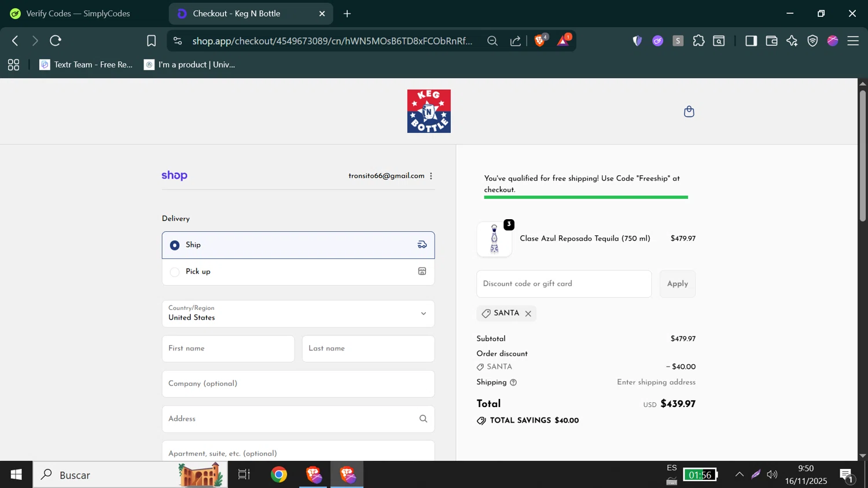Viewport: 868px width, 488px height.
Task: Open the bookmarks apps grid icon
Action: 13,65
